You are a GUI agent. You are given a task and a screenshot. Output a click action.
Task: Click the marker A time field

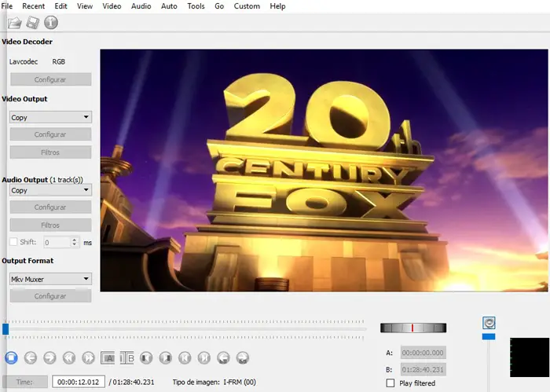click(423, 353)
